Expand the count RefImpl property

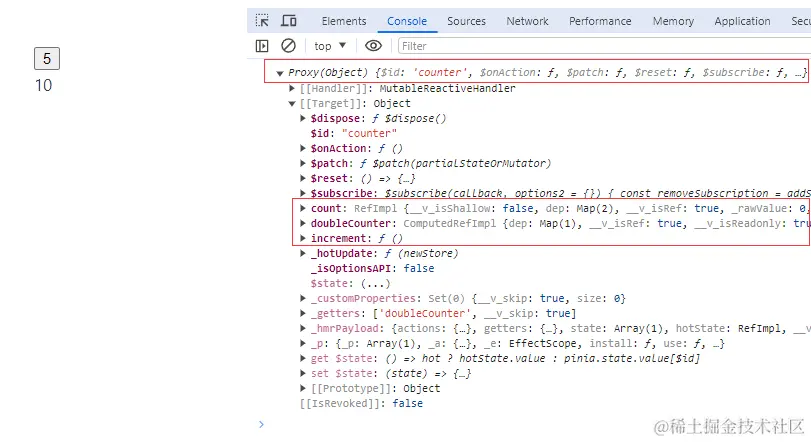pyautogui.click(x=304, y=209)
